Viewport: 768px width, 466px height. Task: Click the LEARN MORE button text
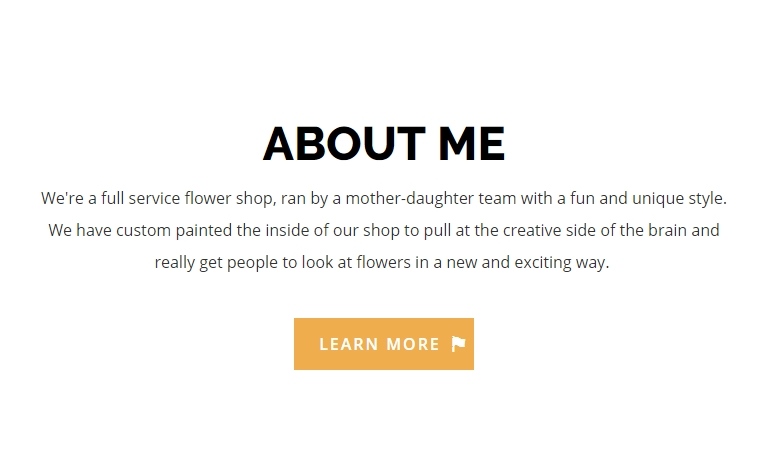[x=380, y=344]
